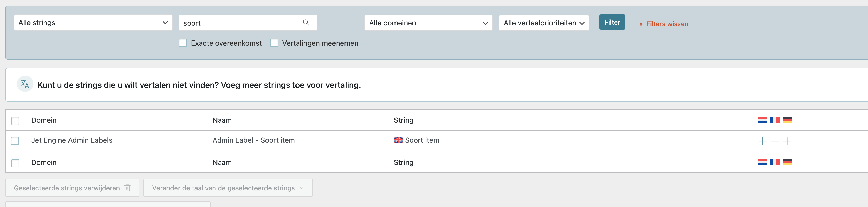This screenshot has height=207, width=868.
Task: Select the Jet Engine Admin Labels row checkbox
Action: (15, 141)
